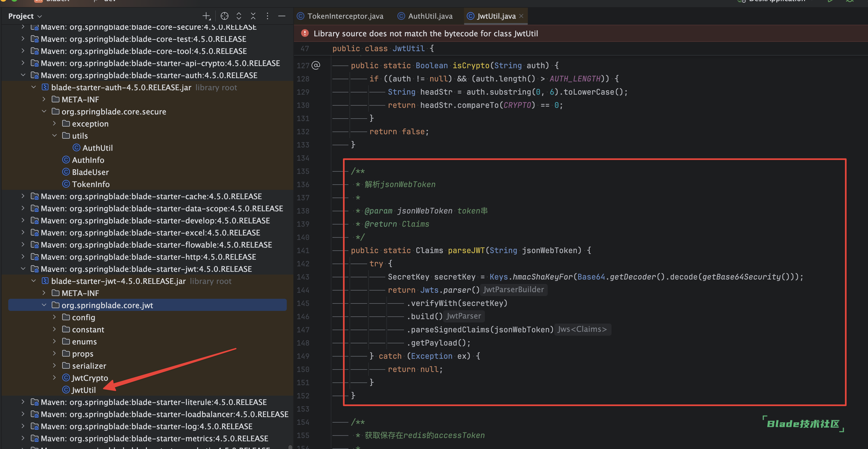Expand Maven blade-starter-develop library

23,220
